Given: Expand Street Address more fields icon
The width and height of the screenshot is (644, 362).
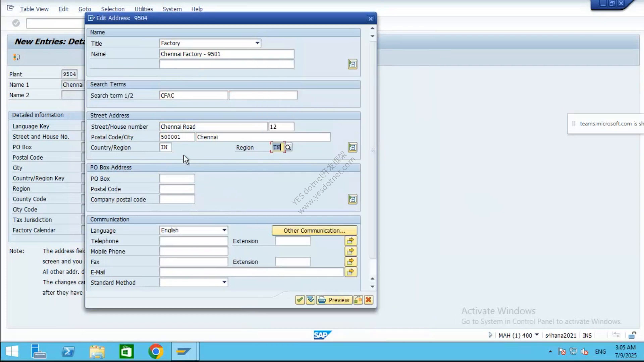Looking at the screenshot, I should (x=353, y=147).
